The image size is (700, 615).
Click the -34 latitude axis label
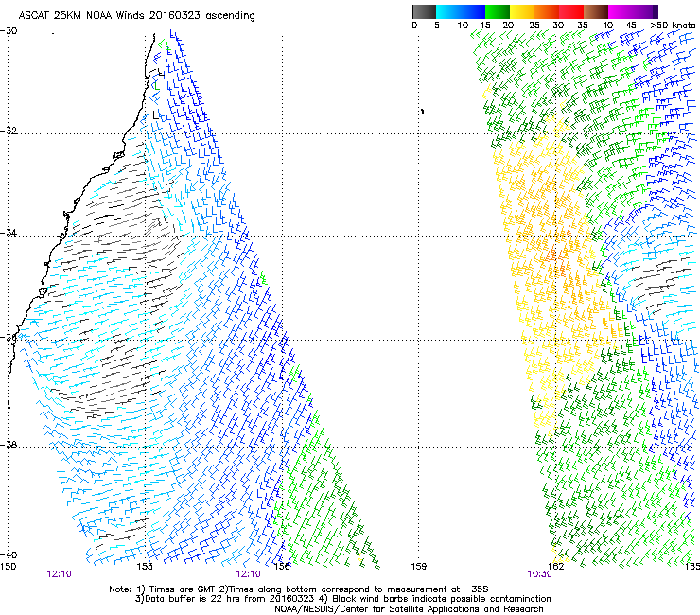click(x=9, y=233)
